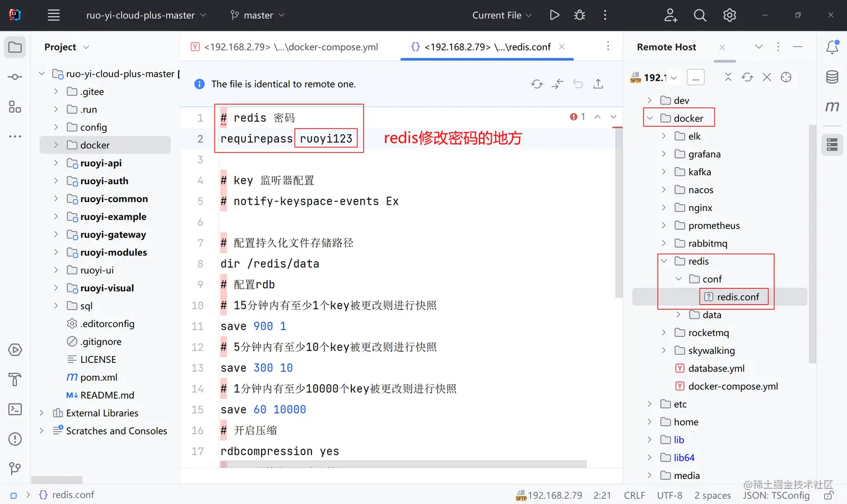This screenshot has height=504, width=847.
Task: Open the Database tool window
Action: click(832, 77)
